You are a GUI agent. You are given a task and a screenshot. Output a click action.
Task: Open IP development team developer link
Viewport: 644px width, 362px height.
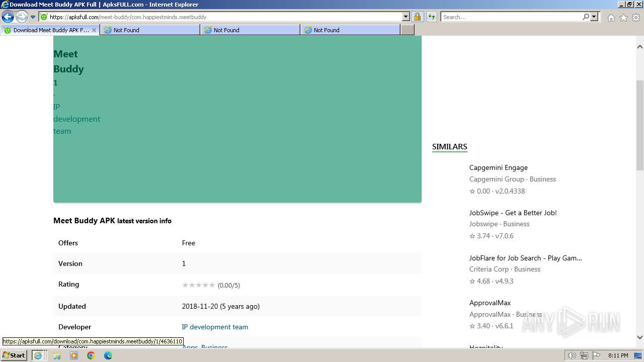point(215,327)
